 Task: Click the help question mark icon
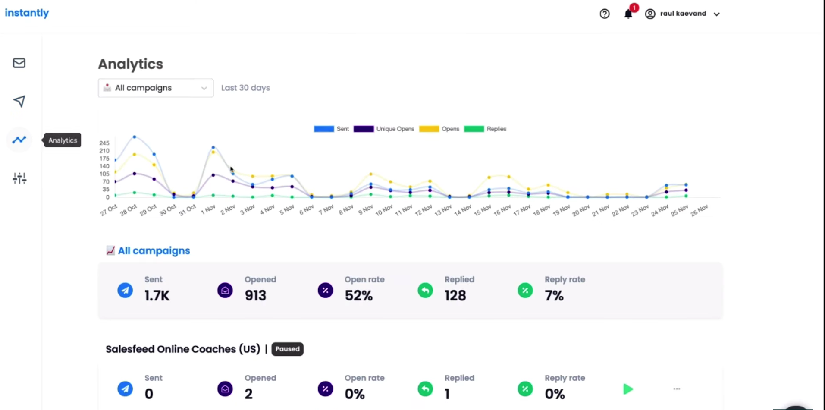(604, 14)
